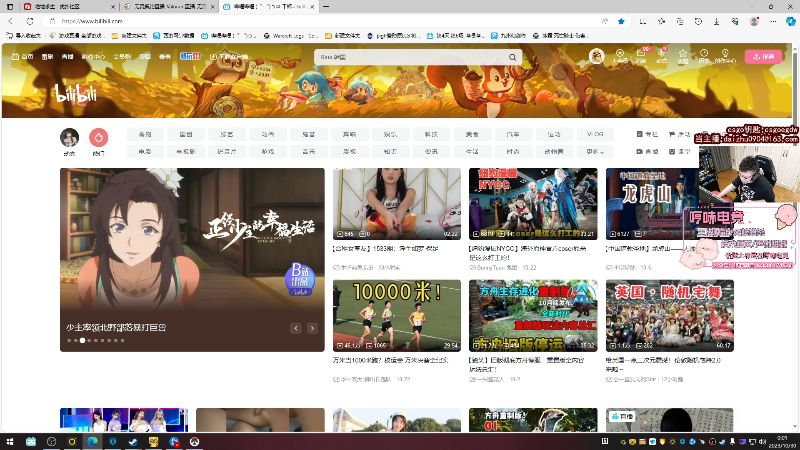Open 赛事 in the top navigation
This screenshot has width=800, height=450.
pyautogui.click(x=164, y=57)
